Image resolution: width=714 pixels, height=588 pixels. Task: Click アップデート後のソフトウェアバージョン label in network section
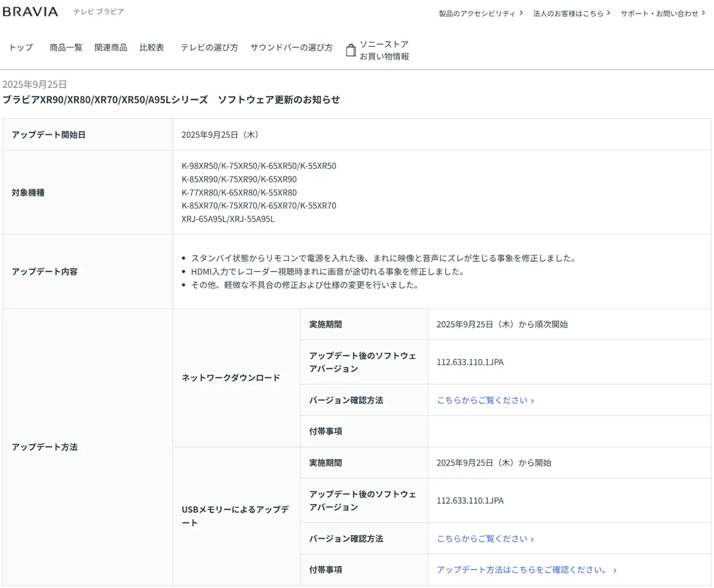point(363,362)
